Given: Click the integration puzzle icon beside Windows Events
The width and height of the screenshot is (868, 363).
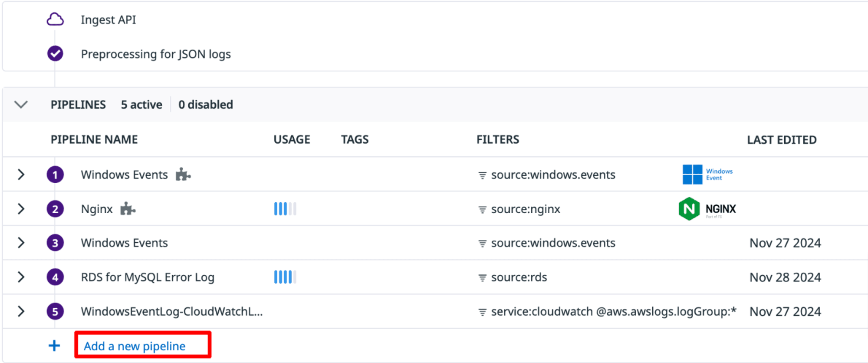Looking at the screenshot, I should [183, 175].
